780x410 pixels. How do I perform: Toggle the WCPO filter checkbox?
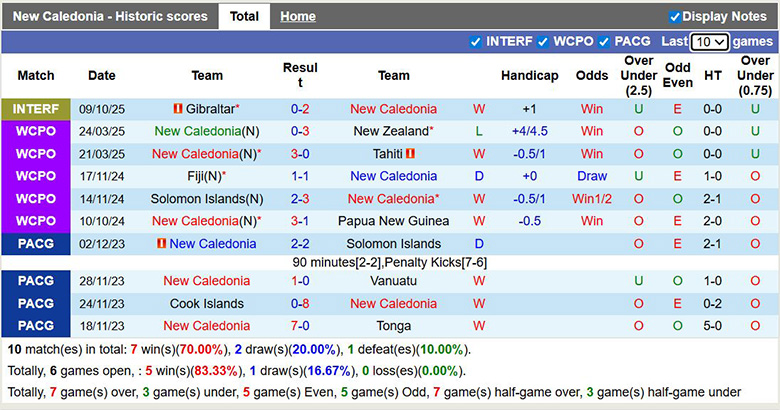pos(543,42)
